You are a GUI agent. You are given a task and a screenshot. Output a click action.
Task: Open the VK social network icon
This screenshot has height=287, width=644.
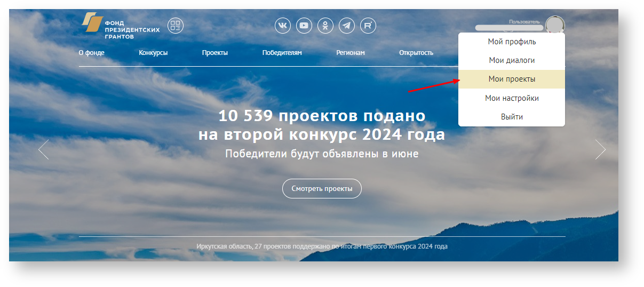[x=283, y=26]
